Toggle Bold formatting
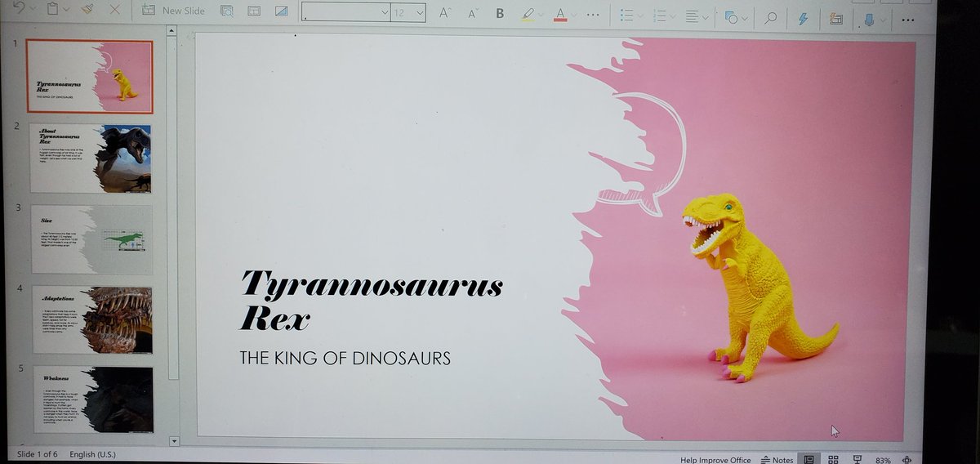Viewport: 980px width, 464px height. 500,13
